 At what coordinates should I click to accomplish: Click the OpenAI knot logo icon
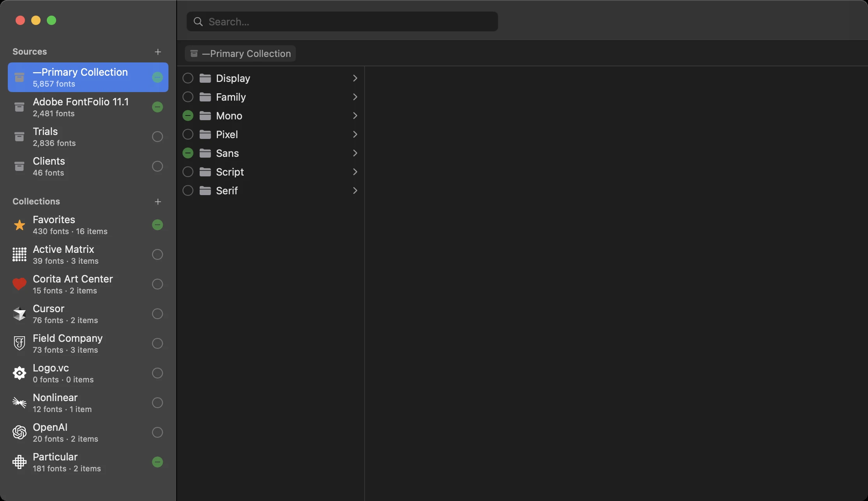tap(19, 432)
